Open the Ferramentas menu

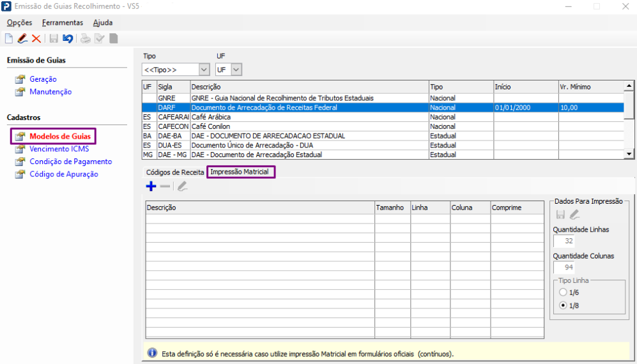tap(63, 22)
